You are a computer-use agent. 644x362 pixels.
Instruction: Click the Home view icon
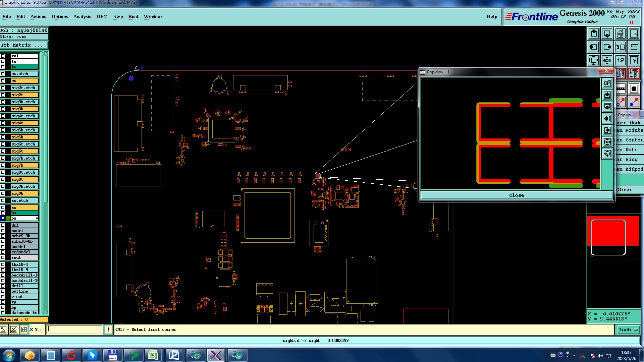[620, 34]
